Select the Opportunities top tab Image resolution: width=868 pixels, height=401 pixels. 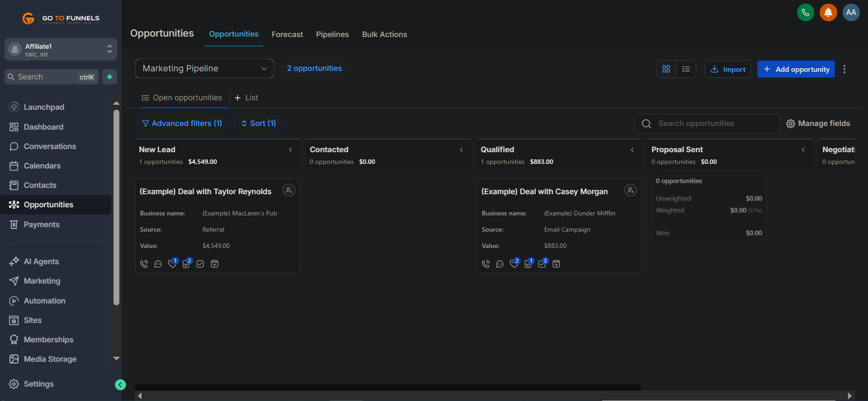[234, 34]
